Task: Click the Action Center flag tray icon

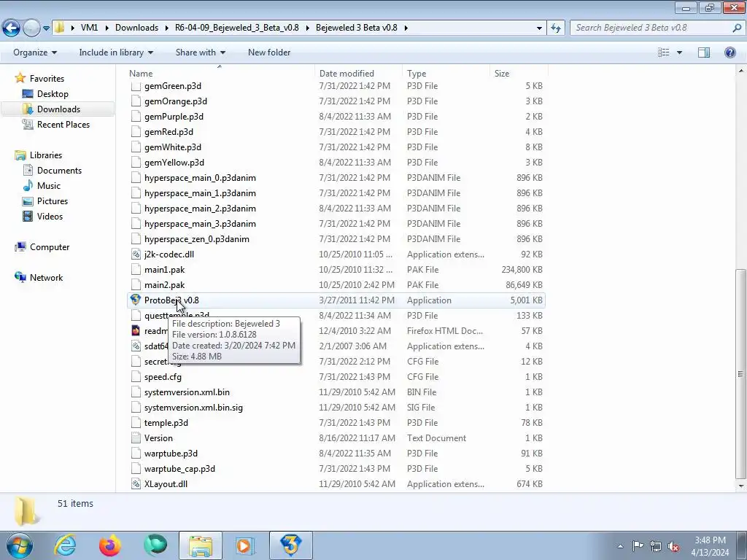Action: pos(638,545)
